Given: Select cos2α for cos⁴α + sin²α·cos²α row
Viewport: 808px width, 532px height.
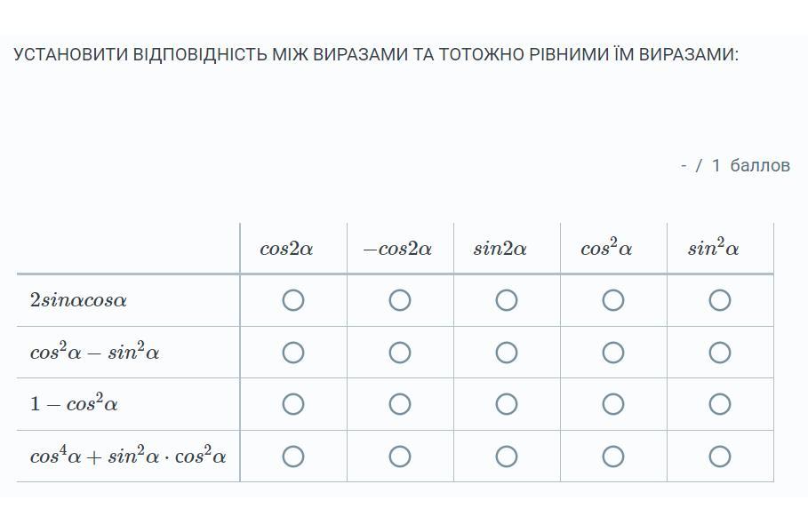Looking at the screenshot, I should tap(293, 457).
